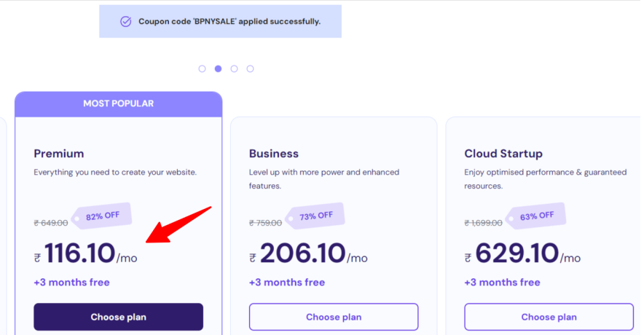Click the MOST POPULAR banner
The image size is (644, 335).
(118, 103)
